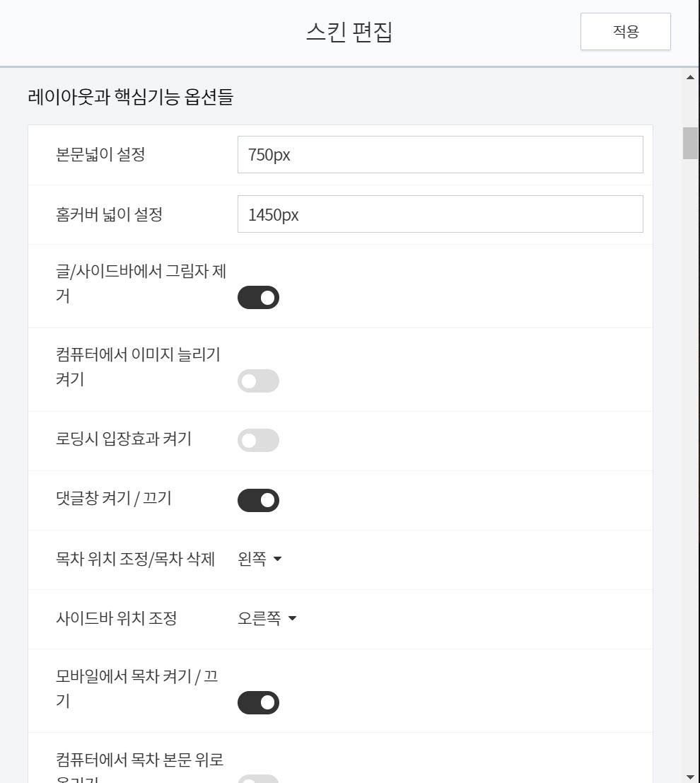
Task: Open the 목차 위치 조정 dropdown showing 왼쪽
Action: tap(259, 559)
